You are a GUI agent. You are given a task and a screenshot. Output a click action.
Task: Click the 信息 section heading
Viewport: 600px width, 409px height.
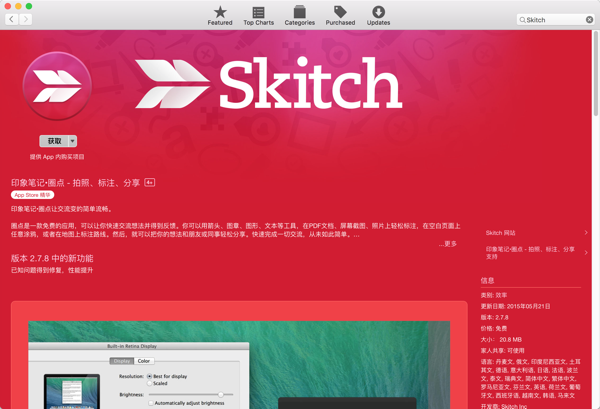tap(488, 281)
